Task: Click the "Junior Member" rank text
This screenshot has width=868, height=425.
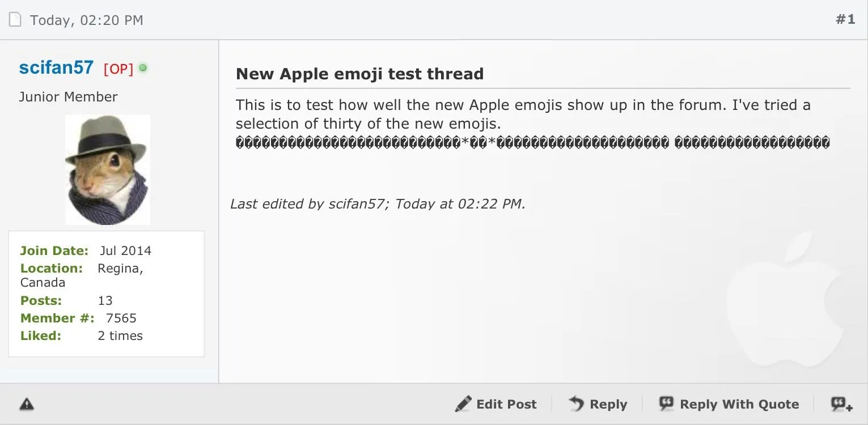Action: (x=68, y=97)
